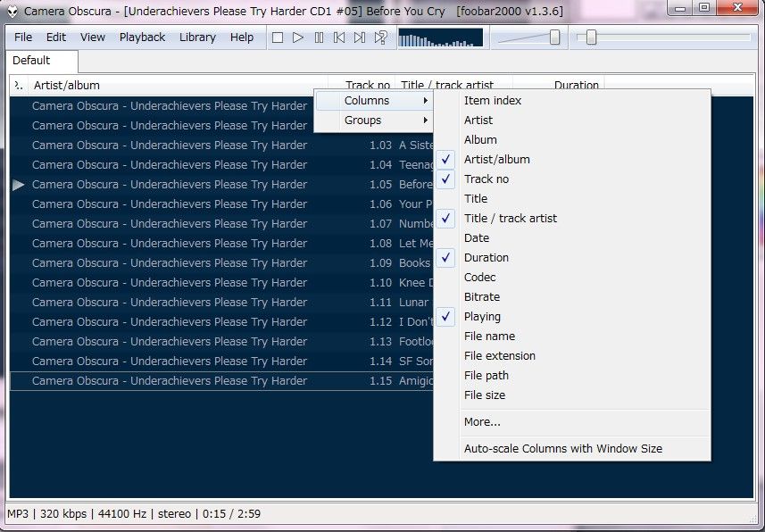Select the playing track 1.05 row
Viewport: 765px width, 532px height.
pyautogui.click(x=222, y=185)
